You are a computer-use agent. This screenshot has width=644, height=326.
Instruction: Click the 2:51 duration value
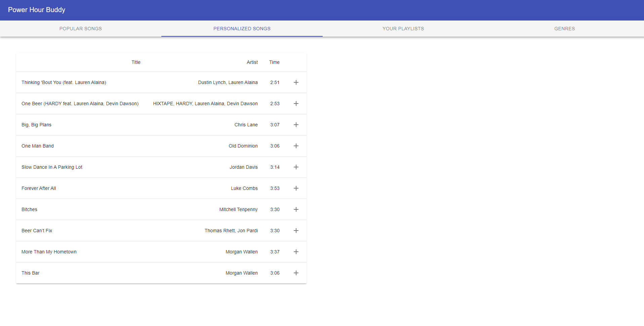[x=275, y=82]
